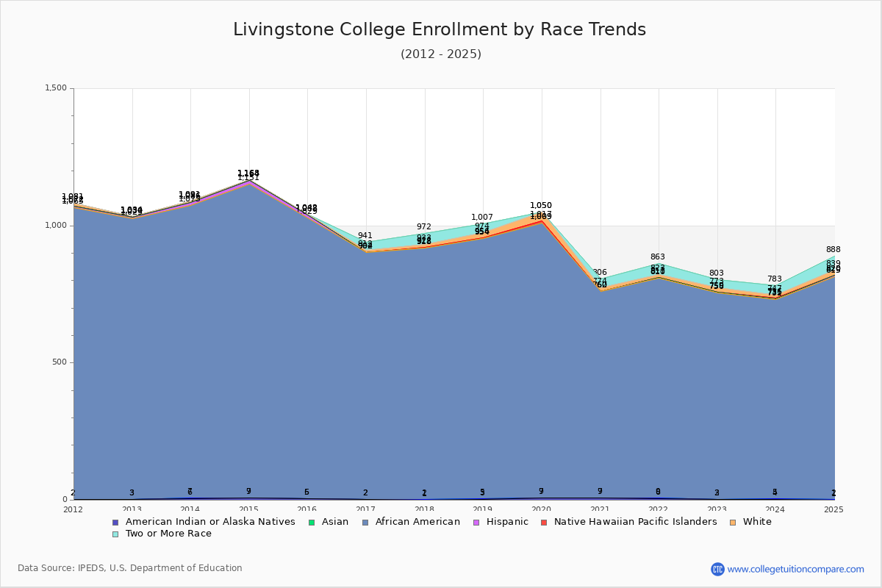Click the 2021 x-axis label
The height and width of the screenshot is (588, 882).
click(x=600, y=509)
